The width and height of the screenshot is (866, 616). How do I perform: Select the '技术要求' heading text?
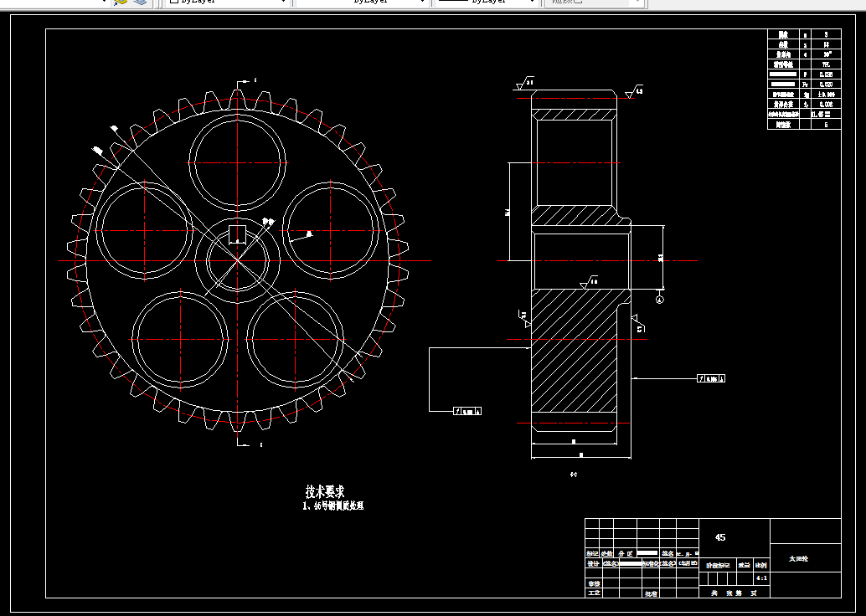click(x=325, y=491)
